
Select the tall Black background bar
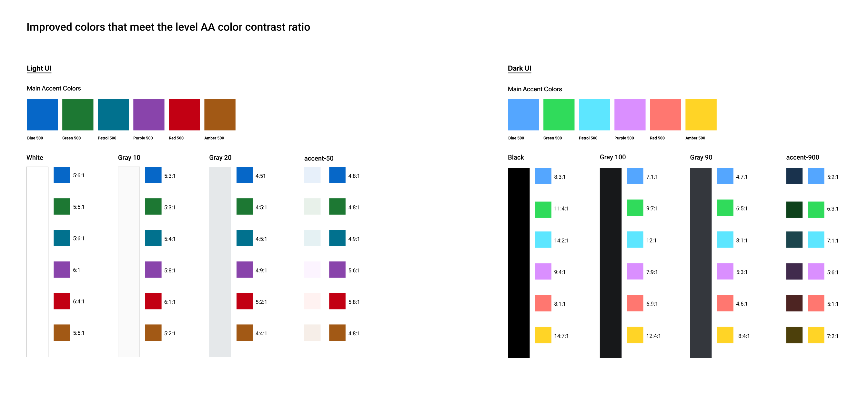pyautogui.click(x=519, y=262)
